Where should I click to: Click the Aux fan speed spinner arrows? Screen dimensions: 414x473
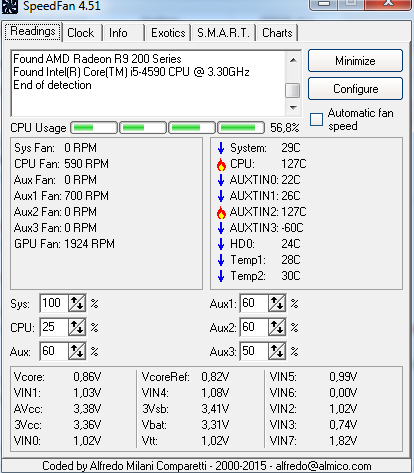(77, 351)
